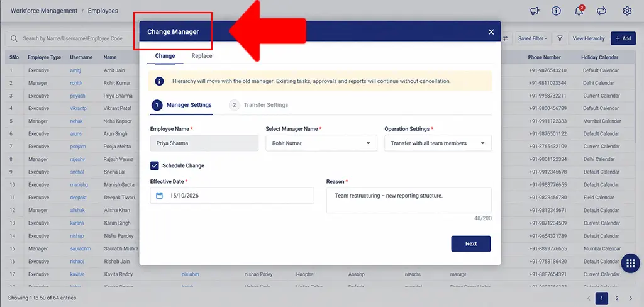Expand the Saved Filter dropdown
Screen dimensions: 644x307
(532, 38)
